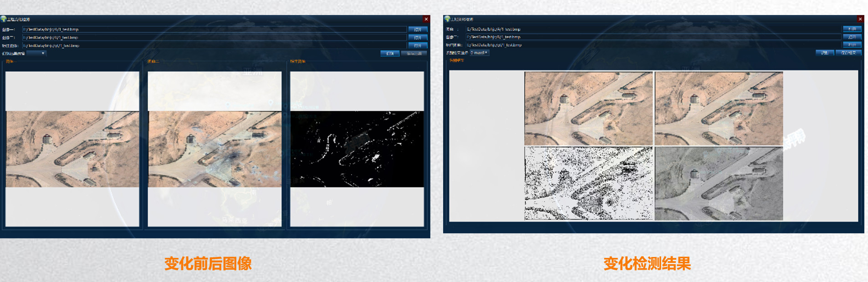Click the save result button in right window
The image size is (868, 282).
pos(848,53)
